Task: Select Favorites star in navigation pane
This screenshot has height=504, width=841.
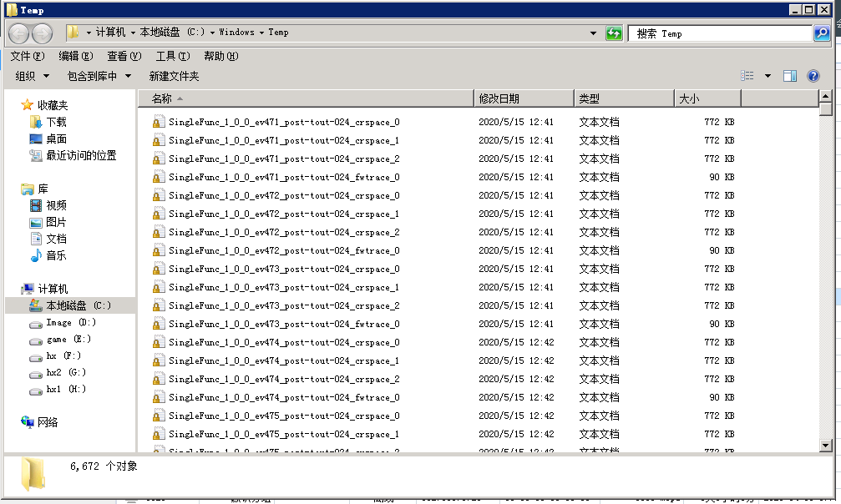Action: (x=28, y=105)
